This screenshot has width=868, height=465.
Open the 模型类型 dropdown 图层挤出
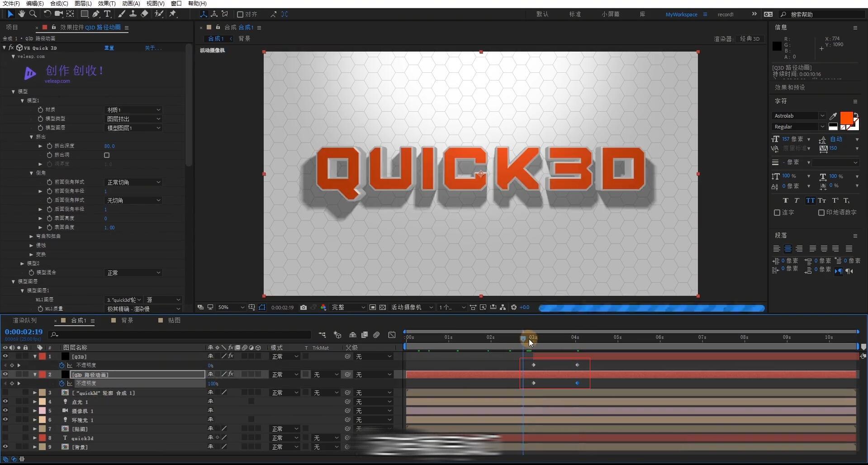(x=133, y=119)
